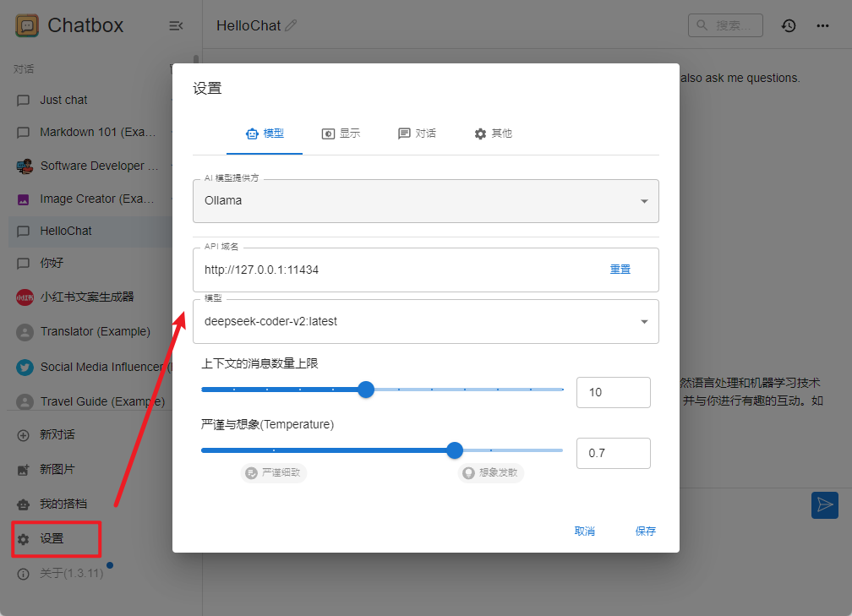The image size is (852, 616).
Task: Click the context limit value box showing 10
Action: [614, 392]
